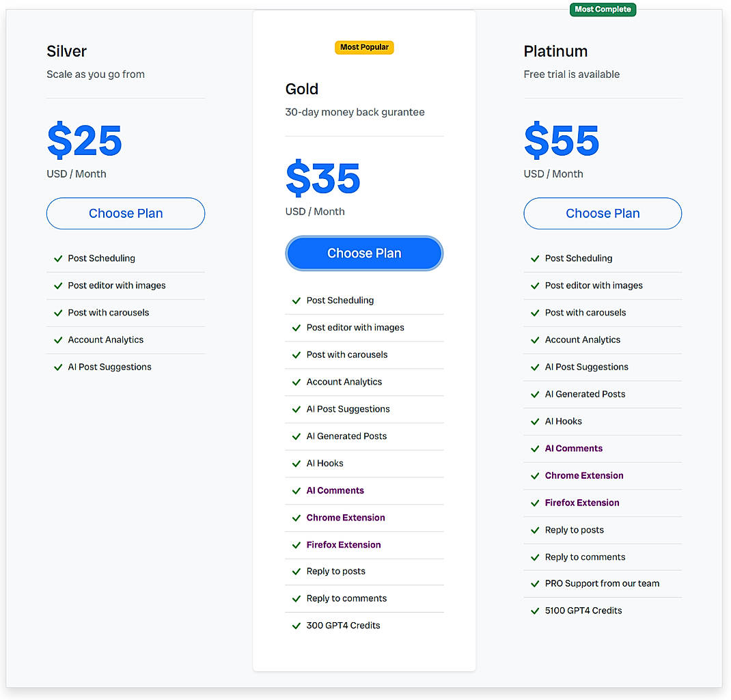731x700 pixels.
Task: Click the Most Complete badge above Platinum
Action: 602,9
